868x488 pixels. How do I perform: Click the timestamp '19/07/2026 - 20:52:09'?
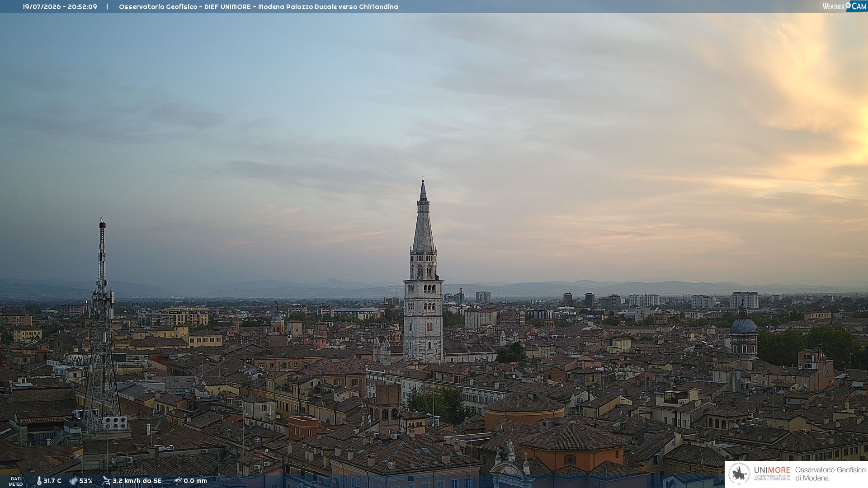tap(60, 7)
